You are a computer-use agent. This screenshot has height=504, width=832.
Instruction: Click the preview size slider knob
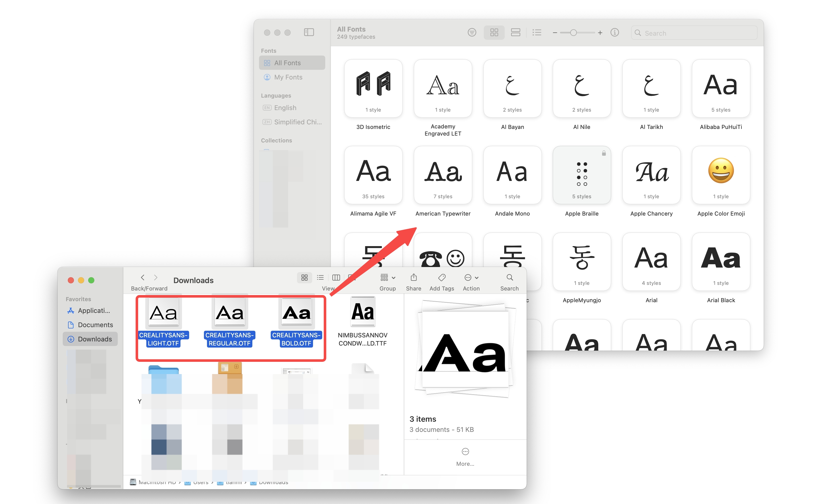(573, 33)
